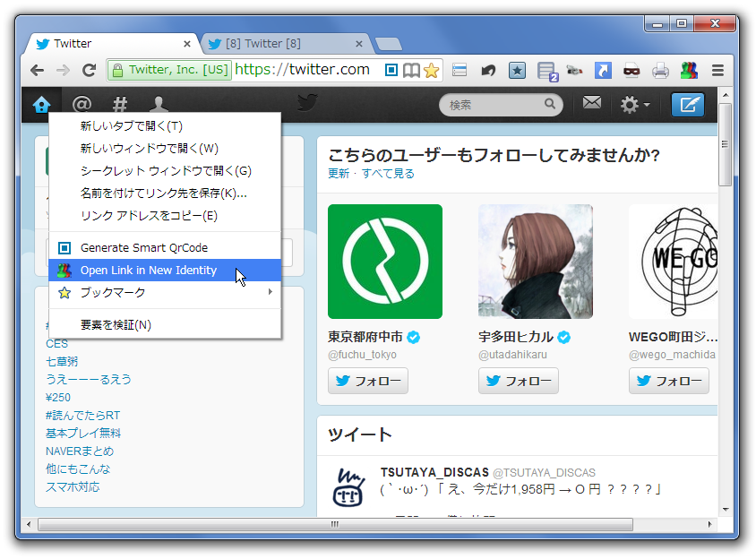Image resolution: width=756 pixels, height=559 pixels.
Task: Expand the ブックマーク submenu arrow
Action: click(270, 292)
